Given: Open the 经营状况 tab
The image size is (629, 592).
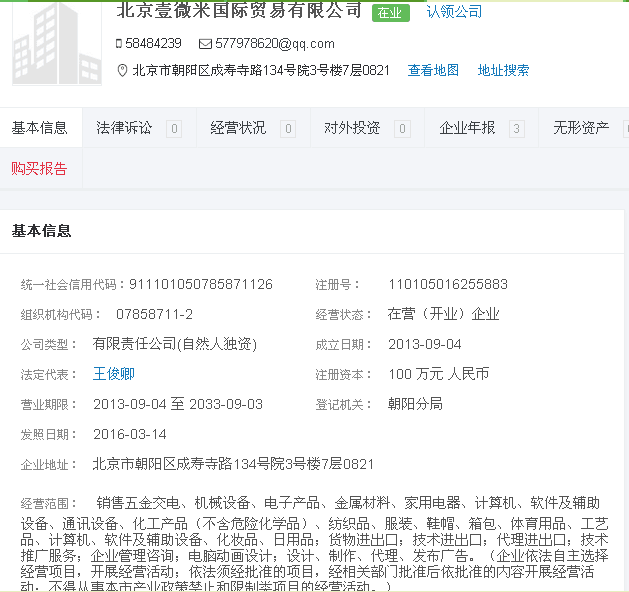Looking at the screenshot, I should 238,128.
